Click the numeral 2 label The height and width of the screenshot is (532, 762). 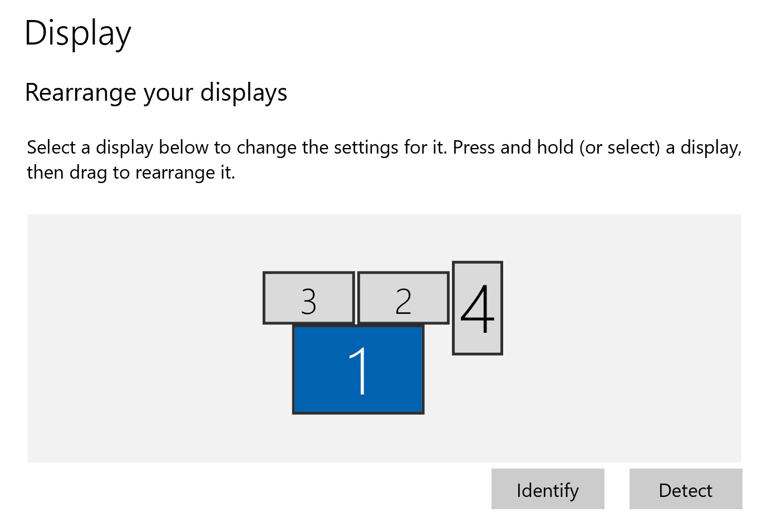[403, 301]
